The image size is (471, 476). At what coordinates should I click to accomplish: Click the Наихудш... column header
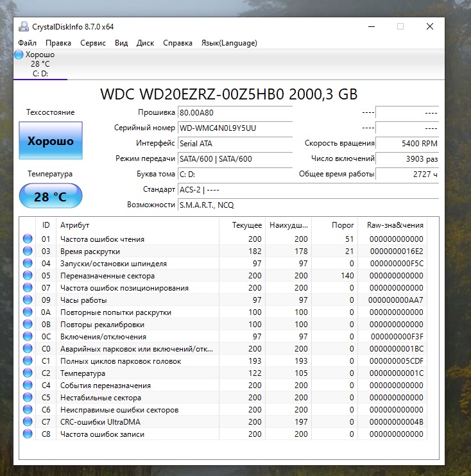click(x=289, y=225)
